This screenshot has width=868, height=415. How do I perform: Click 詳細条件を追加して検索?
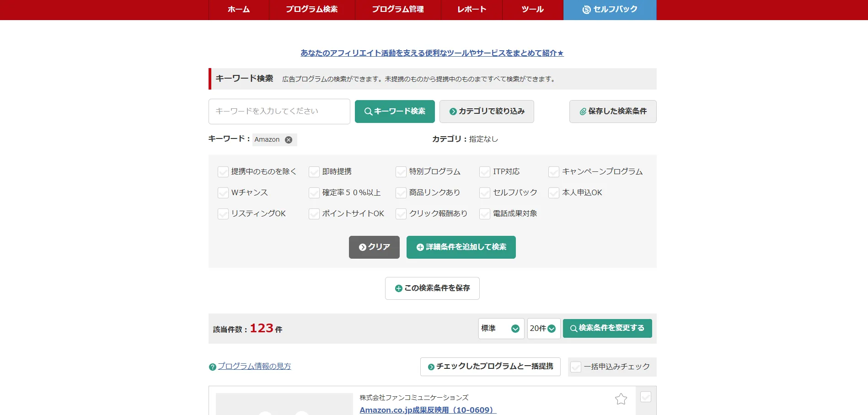pyautogui.click(x=461, y=247)
